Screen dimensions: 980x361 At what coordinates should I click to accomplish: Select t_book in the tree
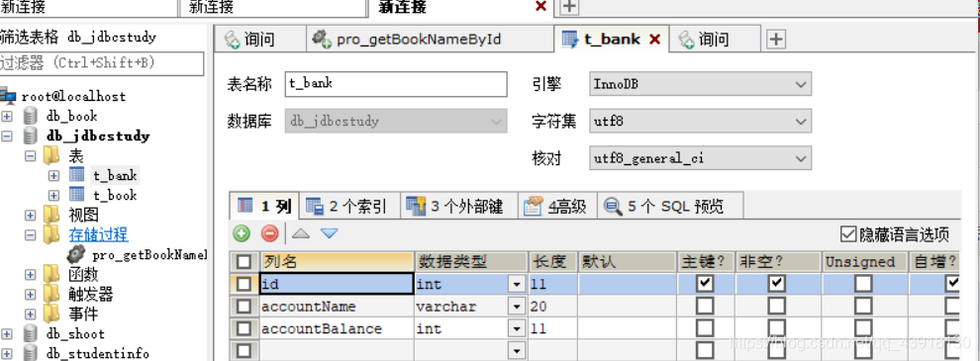point(115,196)
